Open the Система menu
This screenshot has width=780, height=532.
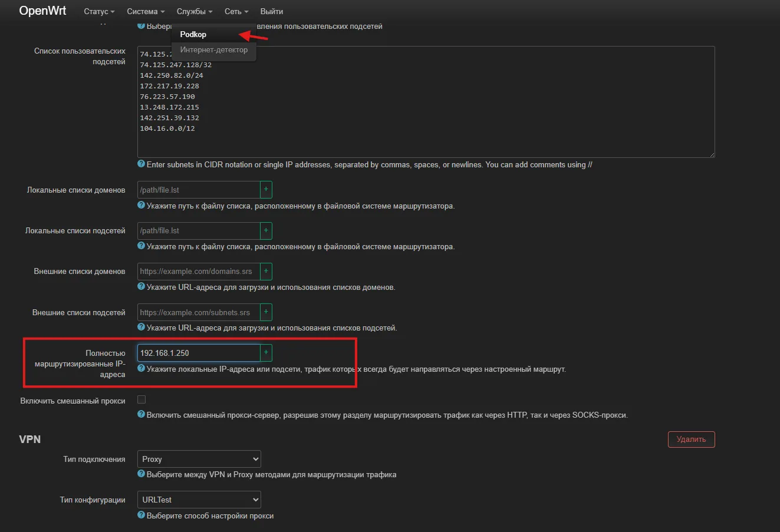coord(146,11)
